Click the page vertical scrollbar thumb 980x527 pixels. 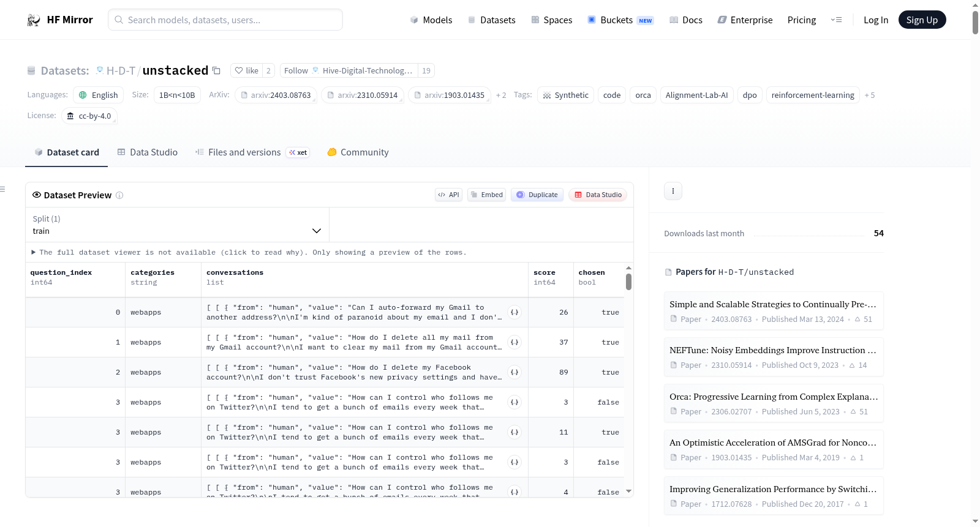click(975, 23)
